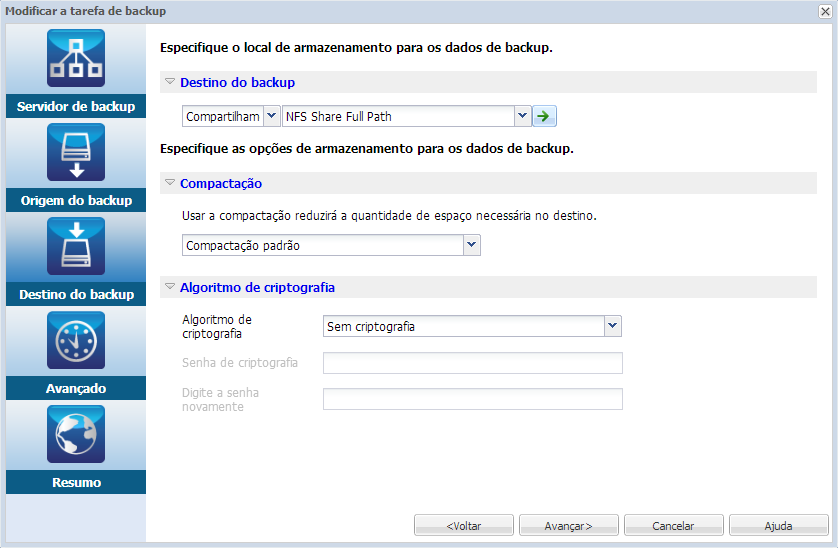Click the green arrow browse button

coord(544,116)
